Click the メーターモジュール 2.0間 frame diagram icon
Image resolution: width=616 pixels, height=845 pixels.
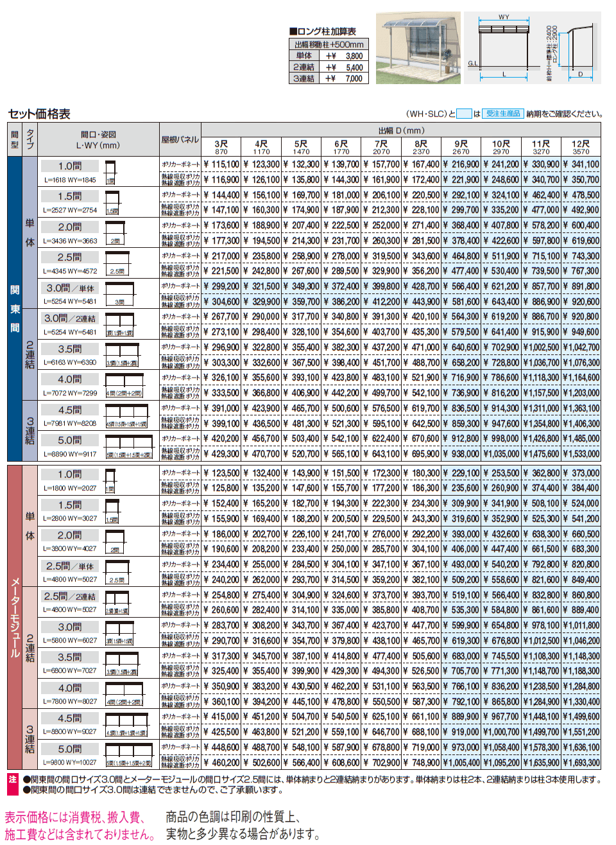[115, 542]
